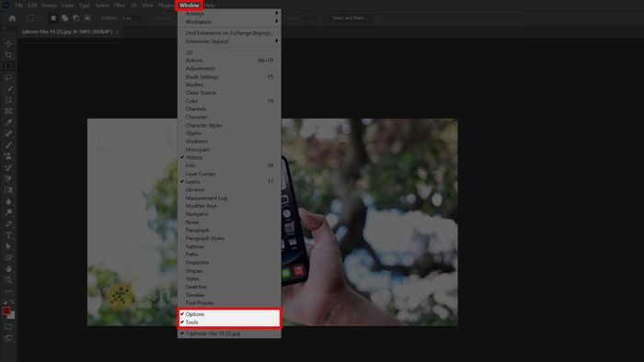Image resolution: width=644 pixels, height=362 pixels.
Task: Open the File menu
Action: (x=19, y=6)
